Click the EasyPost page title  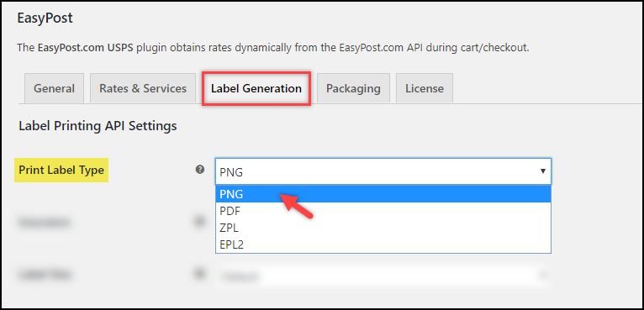[x=45, y=18]
